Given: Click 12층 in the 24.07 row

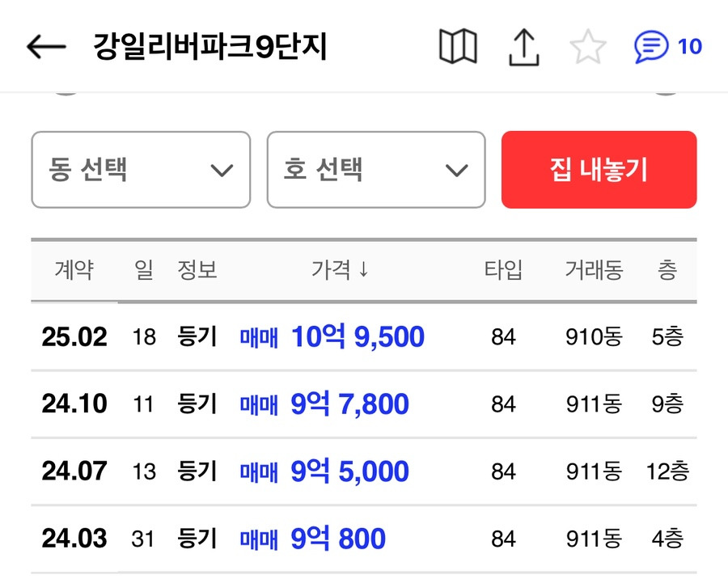Looking at the screenshot, I should [667, 471].
